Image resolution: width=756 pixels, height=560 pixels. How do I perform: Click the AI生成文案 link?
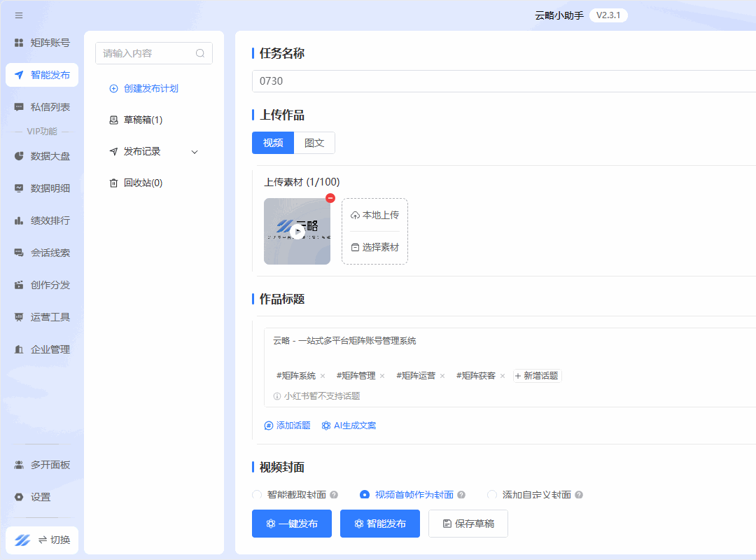click(349, 426)
